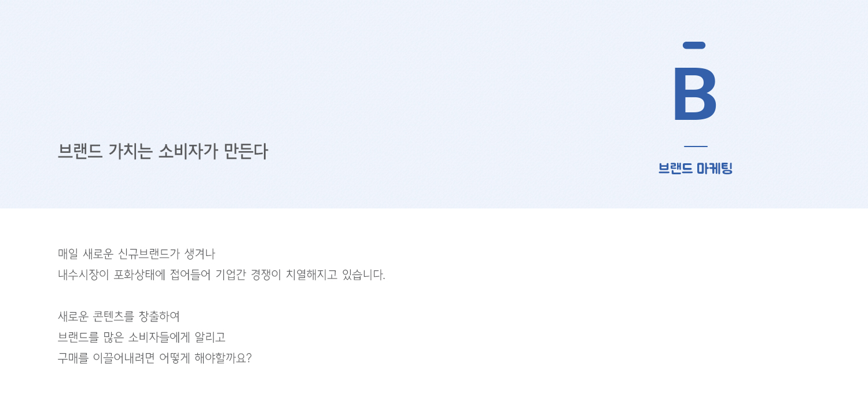Click the words 어떻게 해야할까요?
The height and width of the screenshot is (403, 868).
[205, 358]
